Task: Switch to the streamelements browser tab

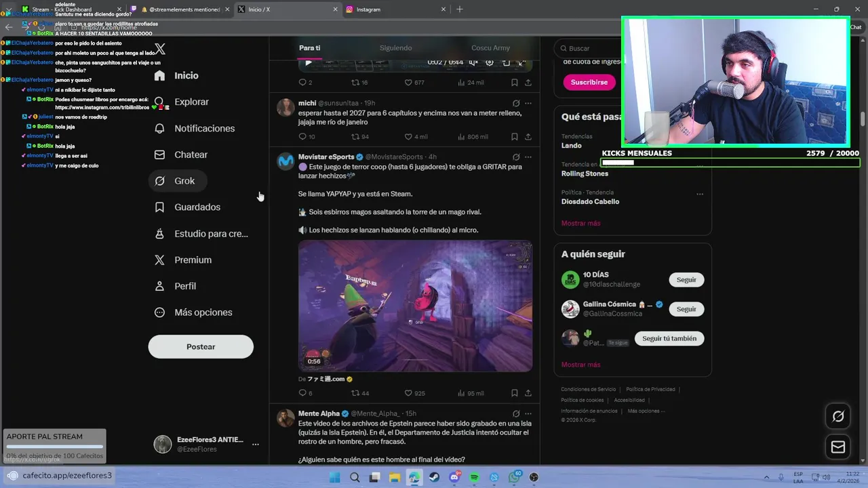Action: [180, 9]
